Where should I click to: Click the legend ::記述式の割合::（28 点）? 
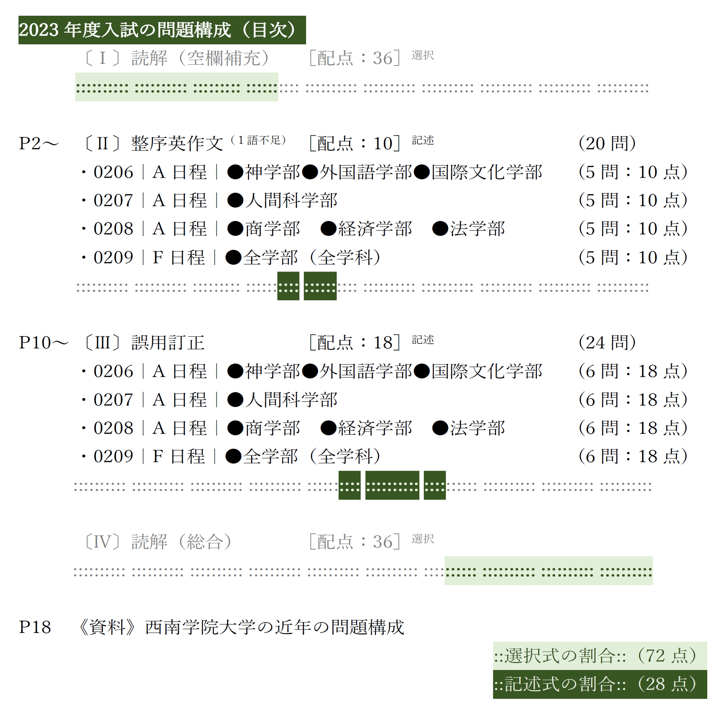[600, 684]
